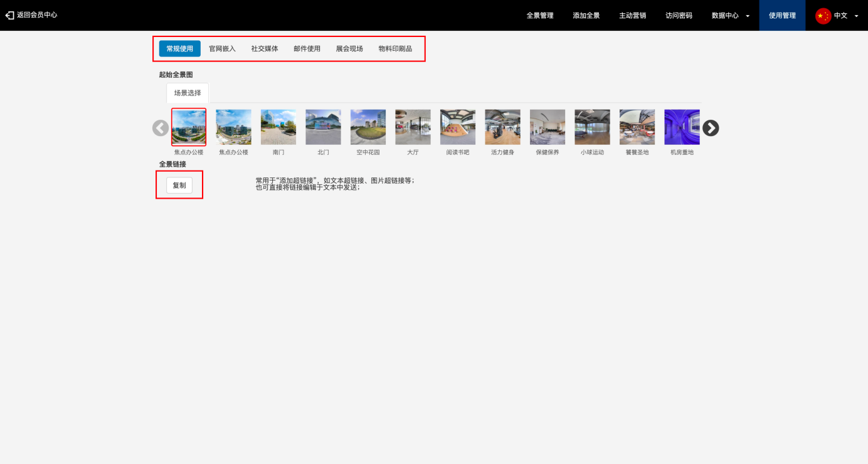
Task: Click the China flag language icon
Action: coord(823,16)
